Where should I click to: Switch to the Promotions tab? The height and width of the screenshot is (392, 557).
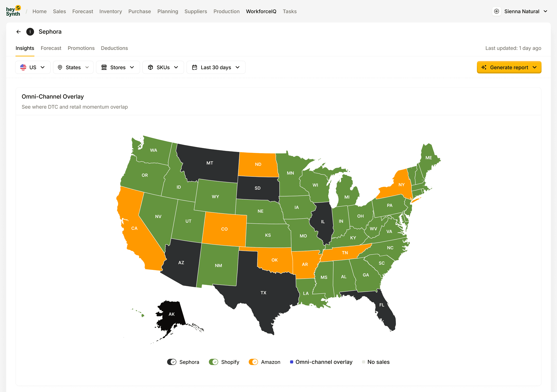coord(81,48)
